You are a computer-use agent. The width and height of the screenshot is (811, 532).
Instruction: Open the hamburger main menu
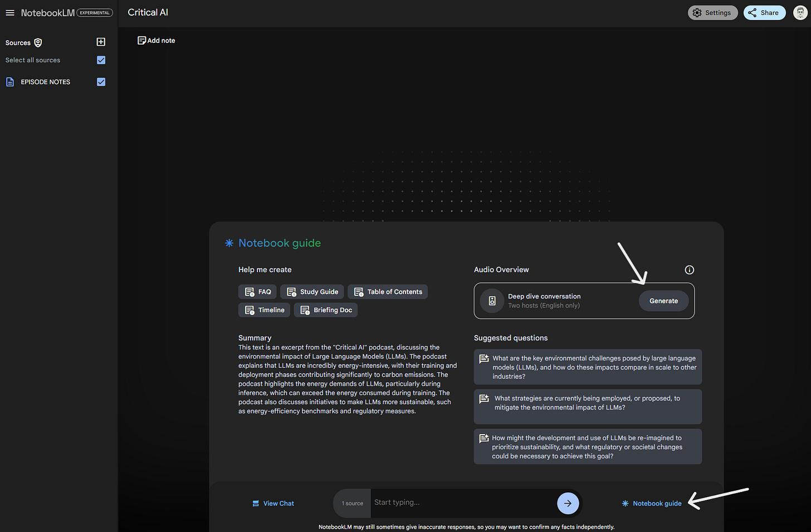pyautogui.click(x=10, y=13)
